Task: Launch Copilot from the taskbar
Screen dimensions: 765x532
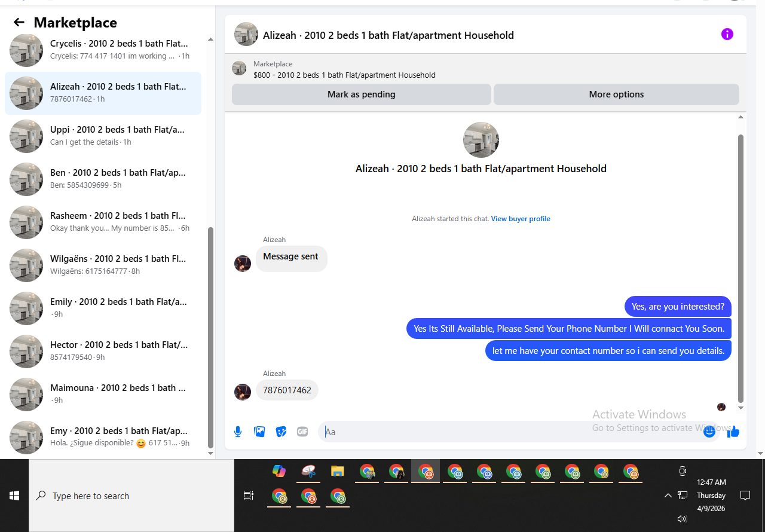Action: tap(279, 471)
